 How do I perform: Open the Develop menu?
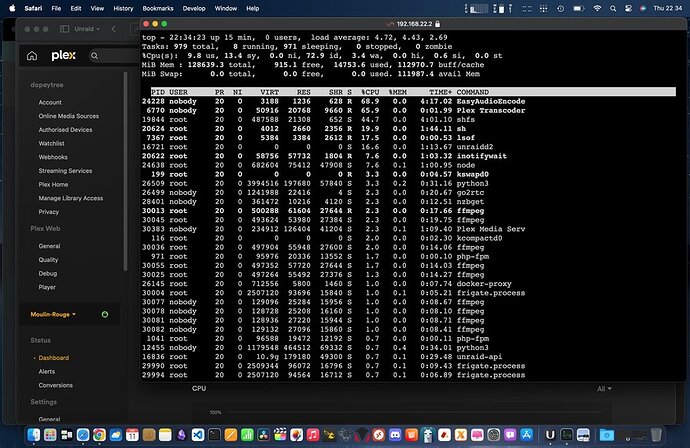194,8
